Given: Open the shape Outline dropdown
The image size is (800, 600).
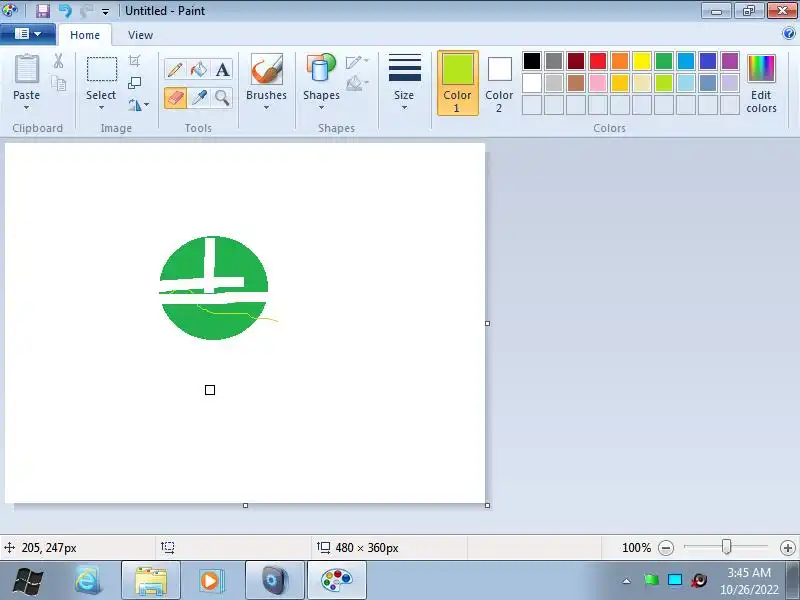Looking at the screenshot, I should (x=357, y=62).
